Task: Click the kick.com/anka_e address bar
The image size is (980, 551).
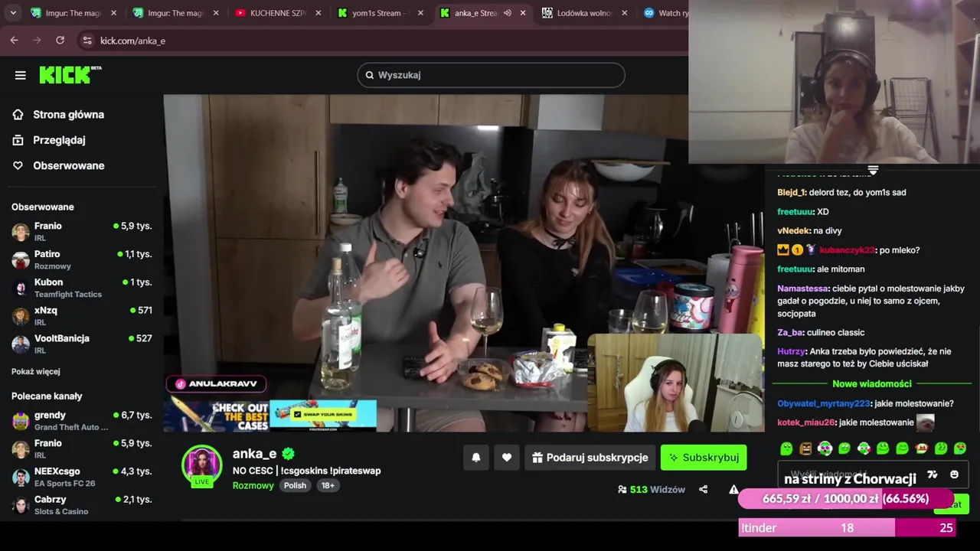Action: click(x=383, y=41)
